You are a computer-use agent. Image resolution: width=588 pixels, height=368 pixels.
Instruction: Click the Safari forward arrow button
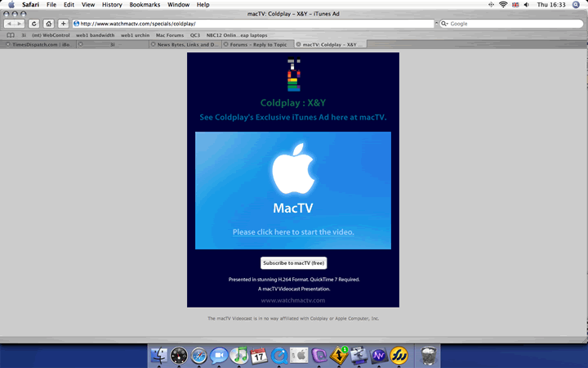click(19, 23)
